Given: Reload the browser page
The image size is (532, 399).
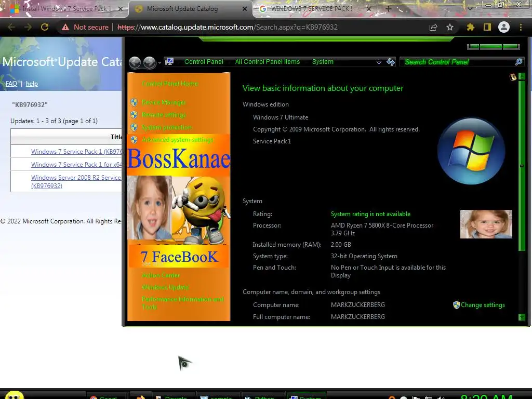Looking at the screenshot, I should click(x=45, y=27).
